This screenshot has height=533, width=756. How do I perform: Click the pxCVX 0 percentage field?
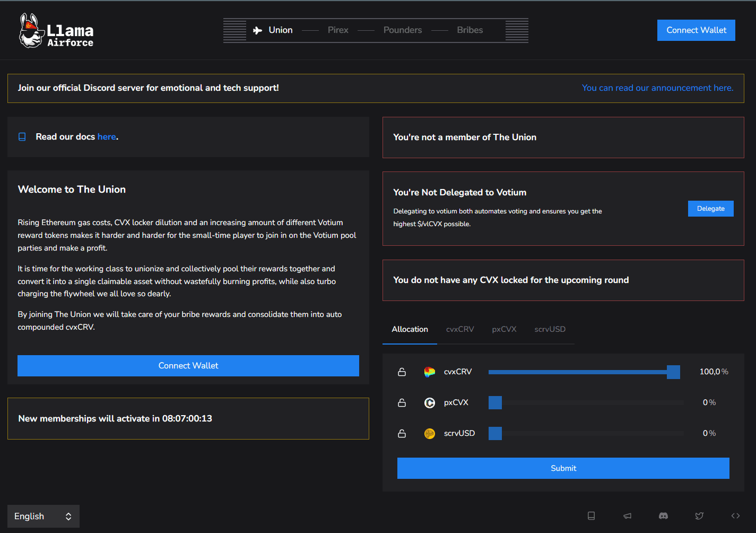click(x=705, y=403)
